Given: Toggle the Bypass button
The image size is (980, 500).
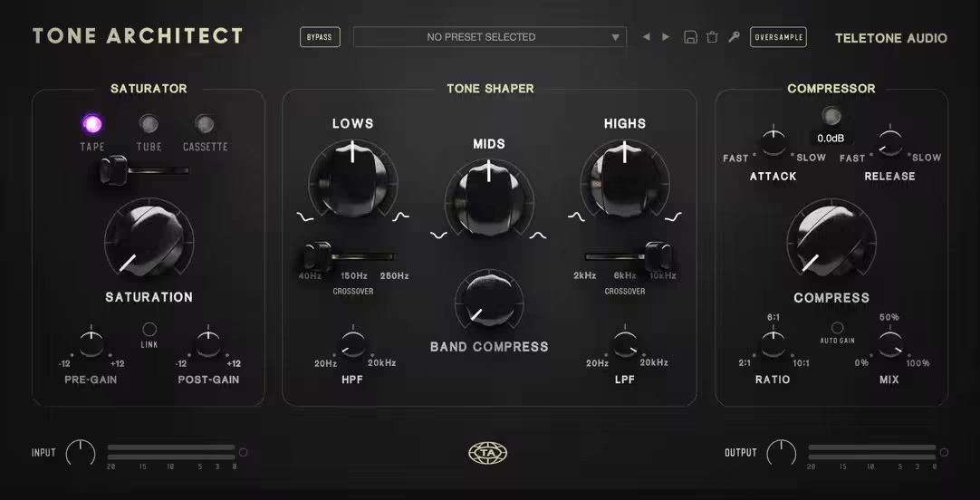Looking at the screenshot, I should [x=320, y=37].
